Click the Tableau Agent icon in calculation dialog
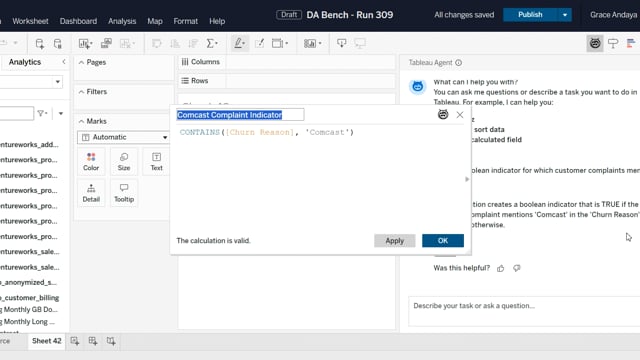The image size is (640, 360). tap(443, 115)
